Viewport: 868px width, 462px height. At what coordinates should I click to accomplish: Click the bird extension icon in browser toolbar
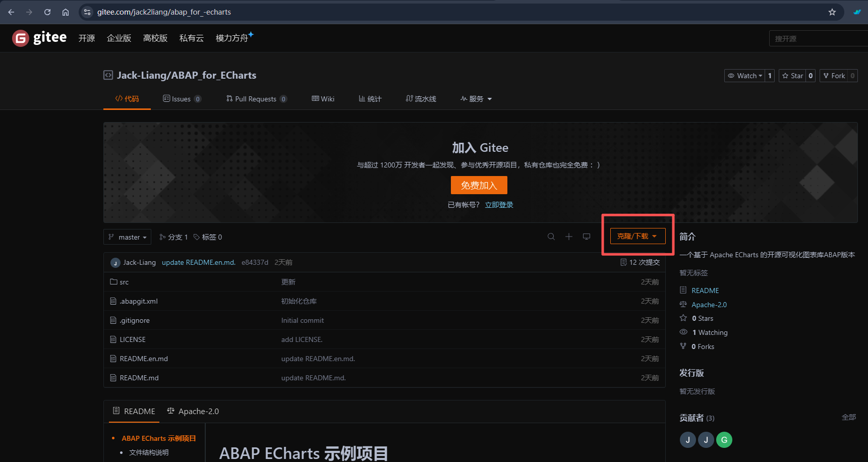tap(857, 12)
